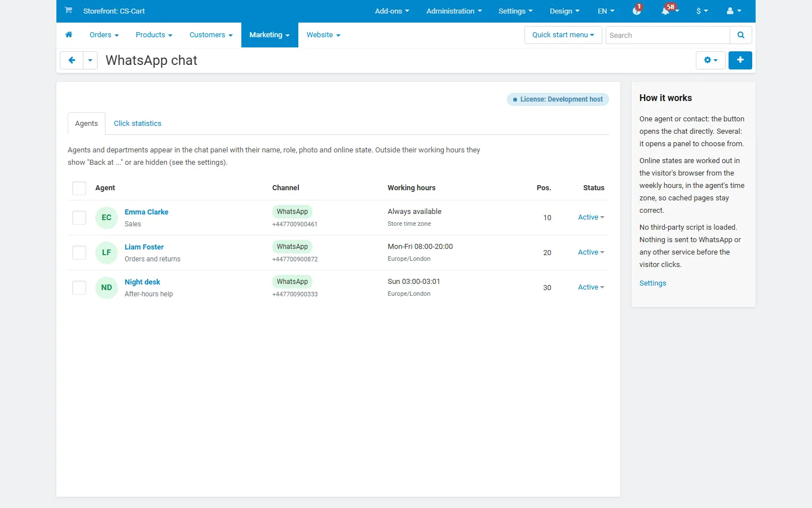
Task: Select all agents with header checkbox
Action: 80,188
